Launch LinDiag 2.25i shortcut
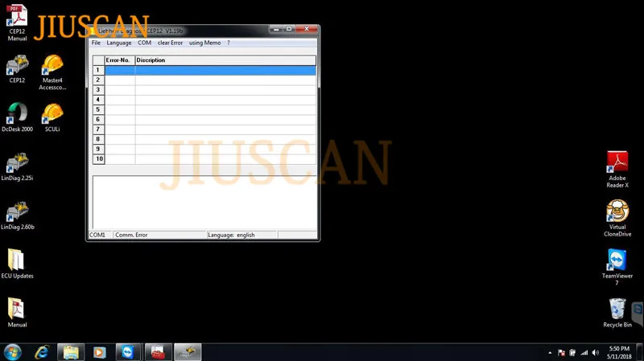Screen dimensions: 644x361 (x=17, y=166)
